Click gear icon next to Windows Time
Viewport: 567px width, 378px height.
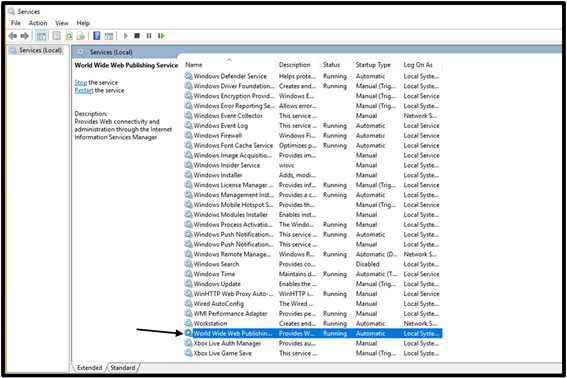(188, 274)
